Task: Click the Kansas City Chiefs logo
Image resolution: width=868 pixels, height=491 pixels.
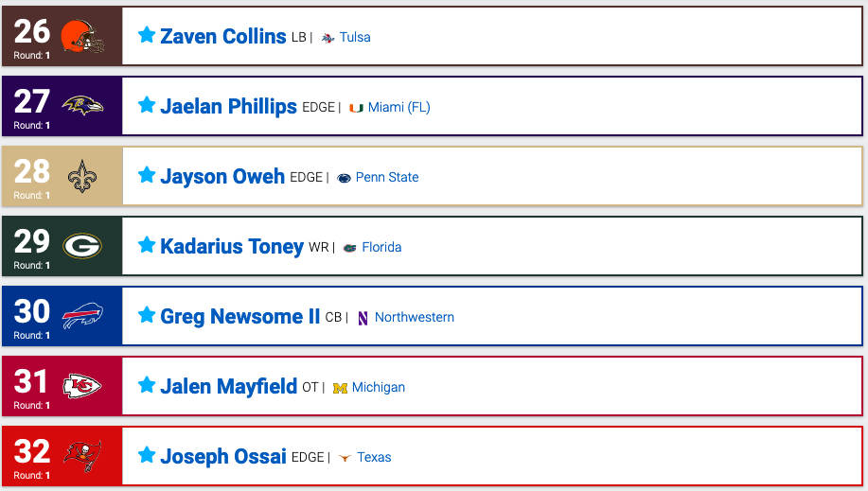Action: click(82, 386)
